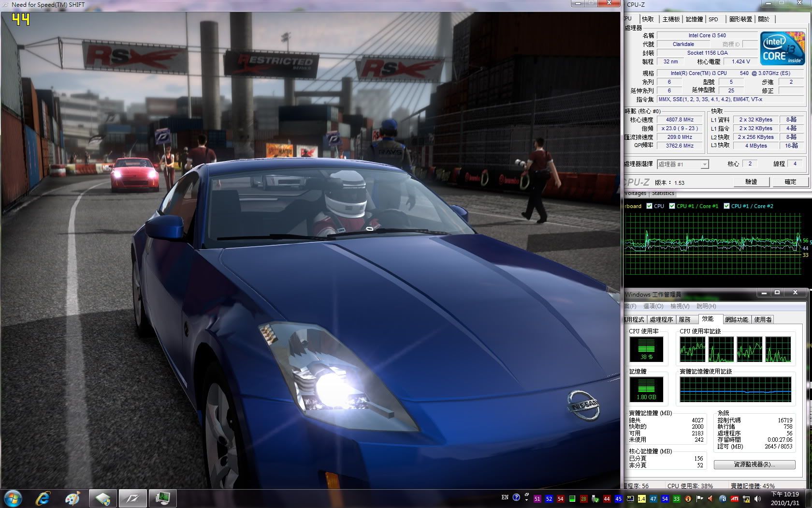This screenshot has width=812, height=508.
Task: Switch to the 主機板 tab in CPU-Z
Action: point(671,19)
